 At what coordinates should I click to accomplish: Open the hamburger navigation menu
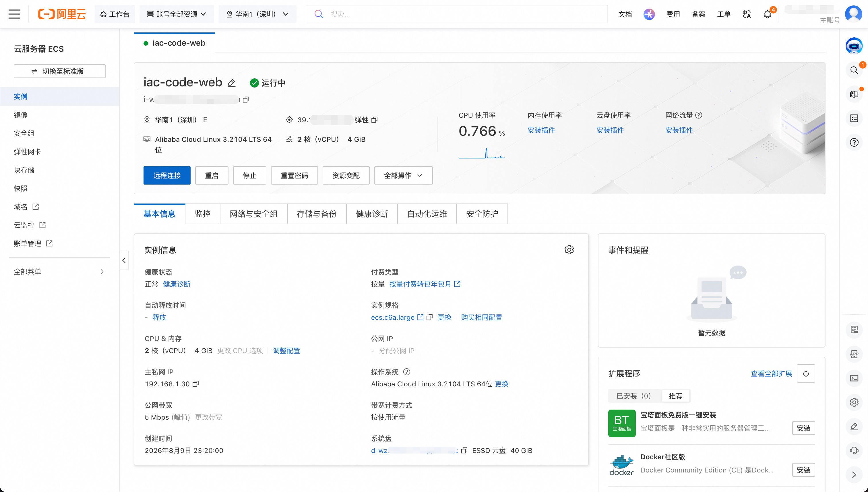pyautogui.click(x=14, y=14)
